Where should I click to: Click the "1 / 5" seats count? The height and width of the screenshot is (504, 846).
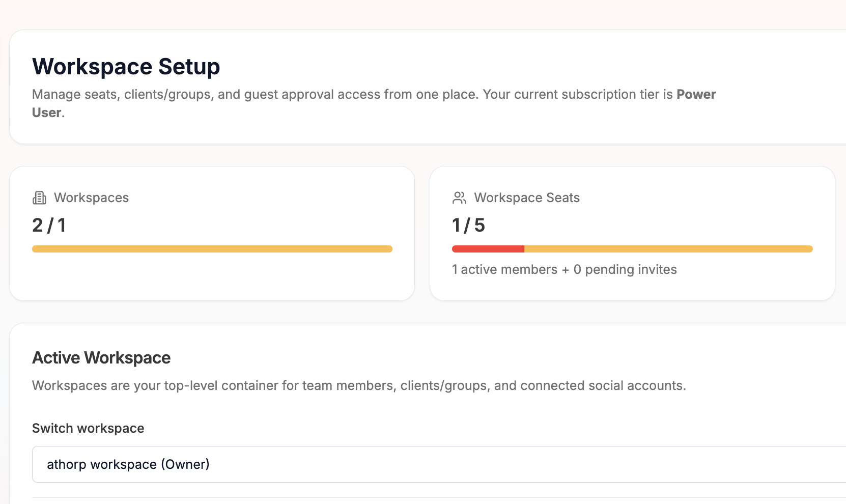(x=468, y=225)
